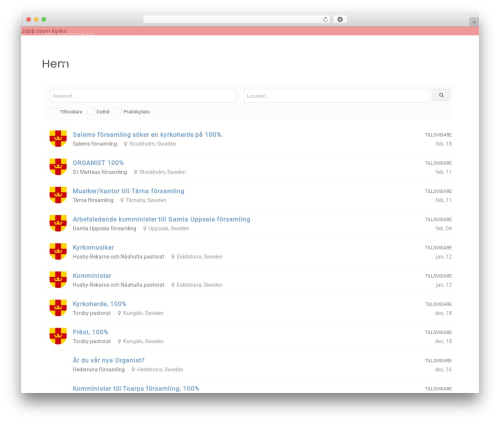The height and width of the screenshot is (423, 500).
Task: Click the logo beside Kyrkoherde, 100%
Action: [x=58, y=308]
